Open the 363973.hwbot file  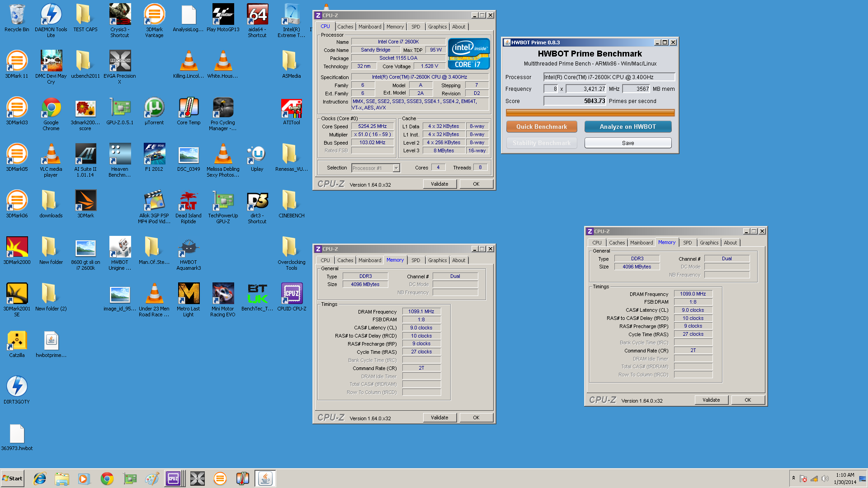17,437
